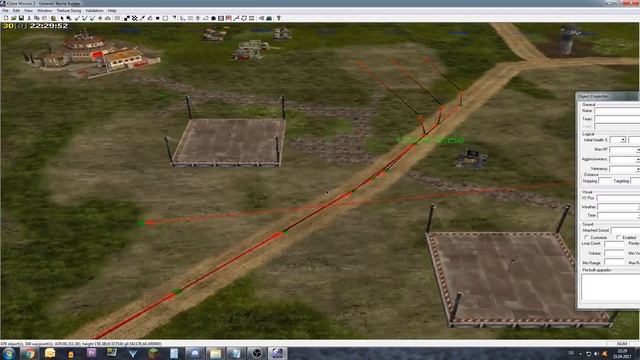Click the checkered pattern toolbar icon
The image size is (640, 360).
135,18
